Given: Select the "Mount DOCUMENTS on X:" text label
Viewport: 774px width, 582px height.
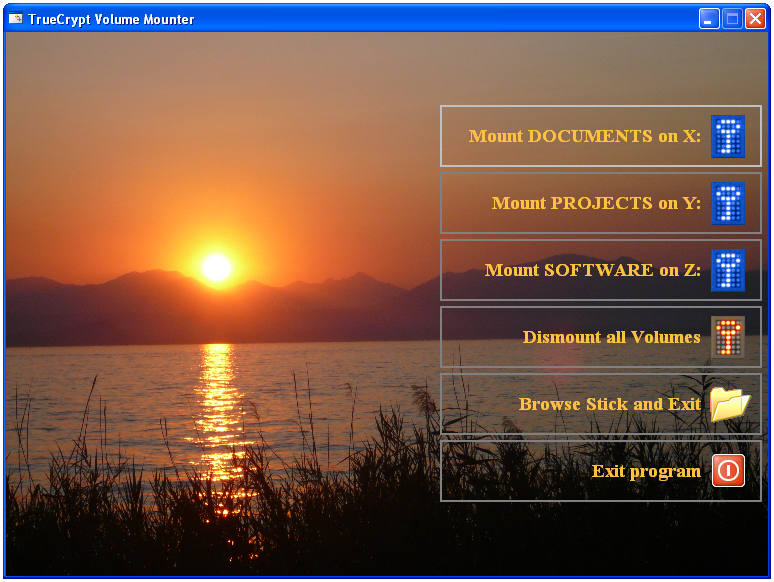Looking at the screenshot, I should click(x=584, y=137).
